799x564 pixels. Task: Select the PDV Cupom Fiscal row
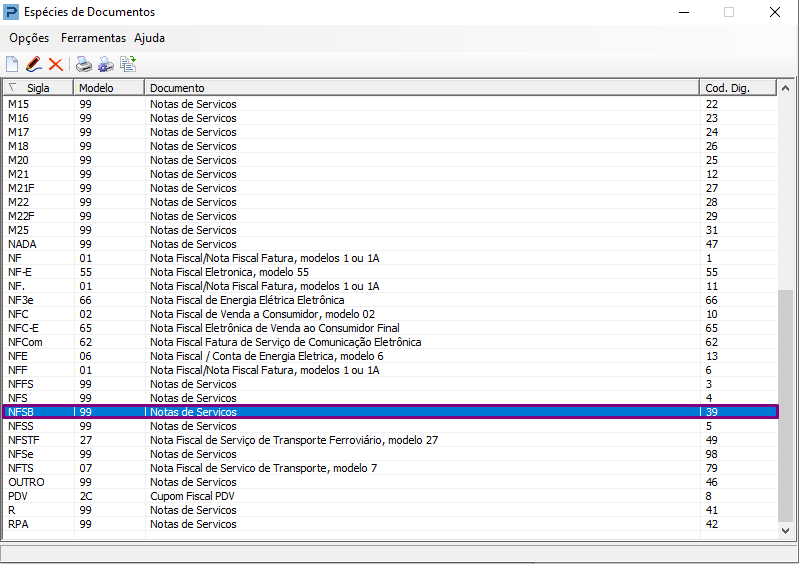click(x=390, y=496)
